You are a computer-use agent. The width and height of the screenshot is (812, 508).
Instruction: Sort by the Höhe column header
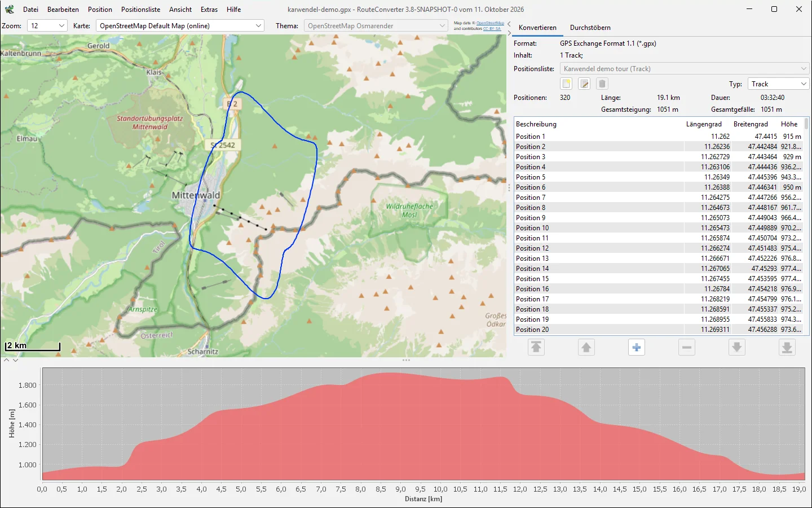791,124
